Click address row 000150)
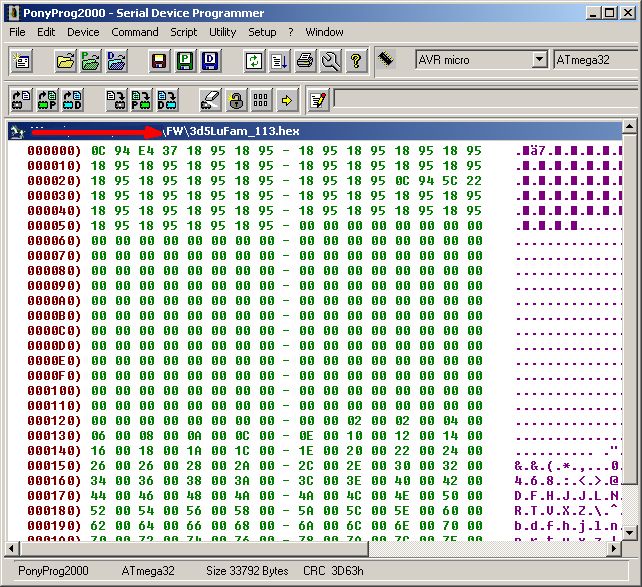642x587 pixels. 54,465
